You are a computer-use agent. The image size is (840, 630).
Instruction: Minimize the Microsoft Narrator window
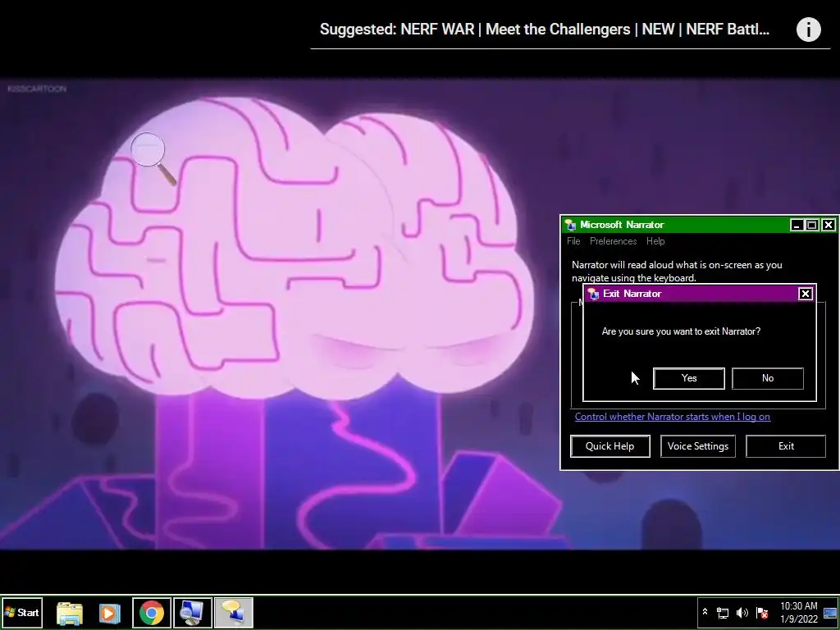(x=797, y=225)
